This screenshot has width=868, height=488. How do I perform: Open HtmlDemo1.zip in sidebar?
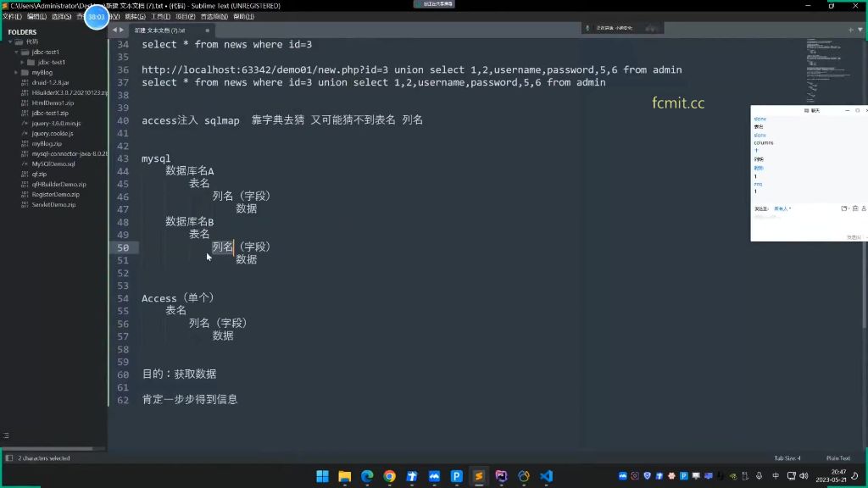tap(53, 103)
